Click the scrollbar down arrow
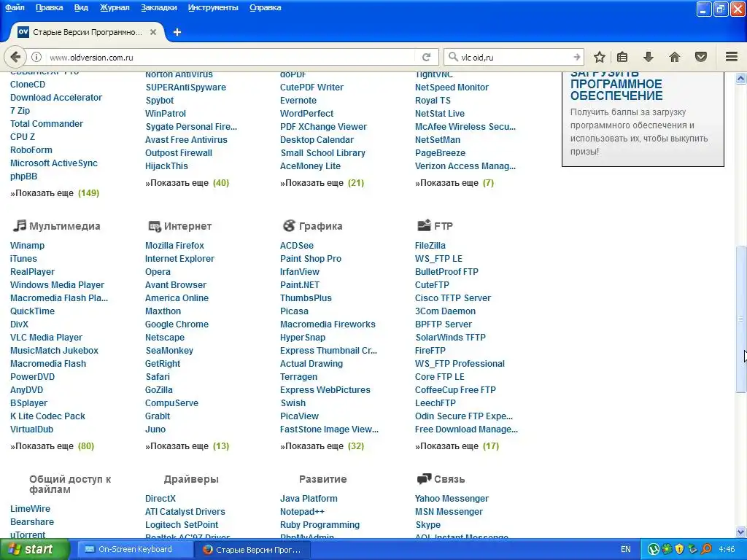The width and height of the screenshot is (747, 560). coord(741,532)
